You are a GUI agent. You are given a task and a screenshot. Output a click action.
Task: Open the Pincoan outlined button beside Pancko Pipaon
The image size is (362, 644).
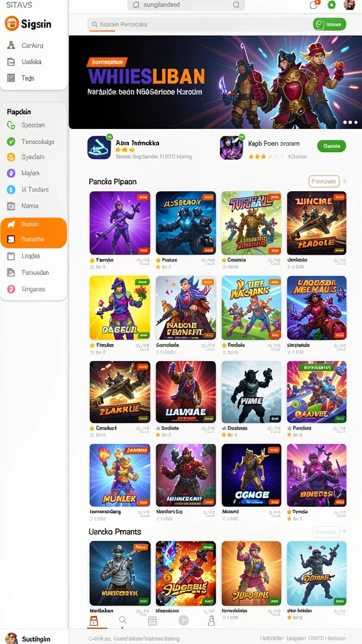click(324, 181)
